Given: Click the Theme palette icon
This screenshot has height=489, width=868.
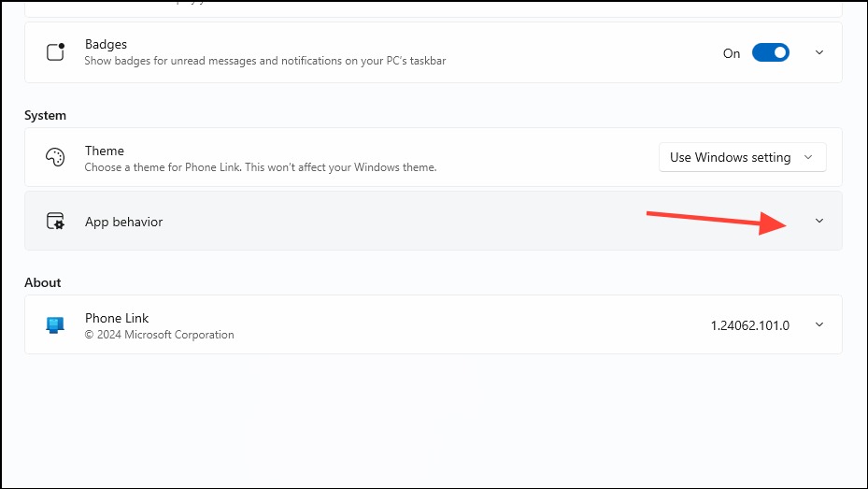Looking at the screenshot, I should [55, 157].
